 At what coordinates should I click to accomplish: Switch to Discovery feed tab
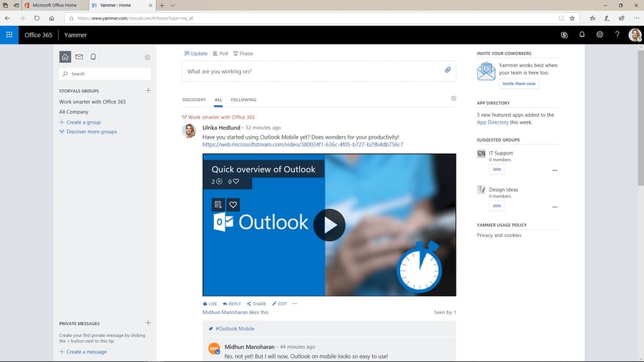point(194,99)
